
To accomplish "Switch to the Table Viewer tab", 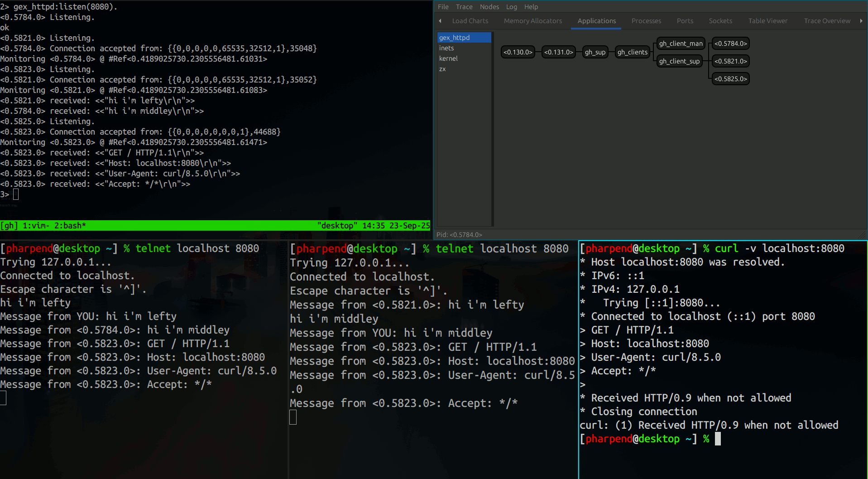I will (x=767, y=21).
